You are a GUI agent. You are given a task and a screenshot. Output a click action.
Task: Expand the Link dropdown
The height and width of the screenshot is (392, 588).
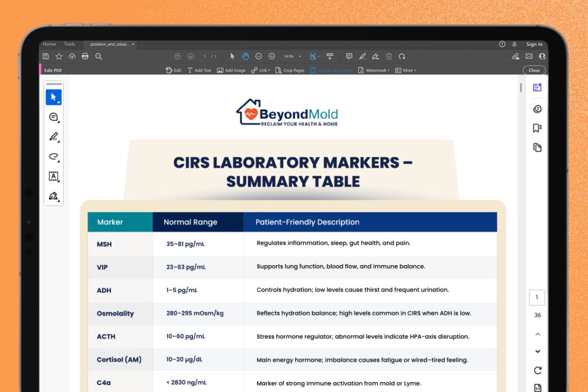click(260, 70)
